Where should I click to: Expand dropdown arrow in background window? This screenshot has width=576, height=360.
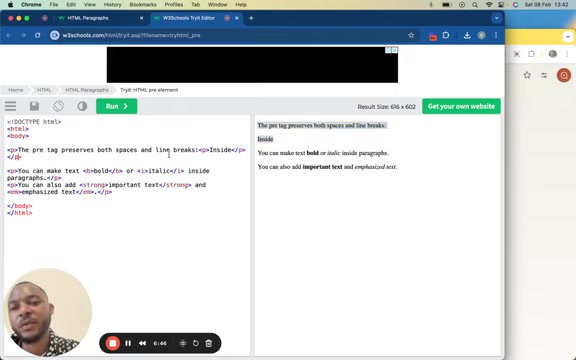(568, 37)
